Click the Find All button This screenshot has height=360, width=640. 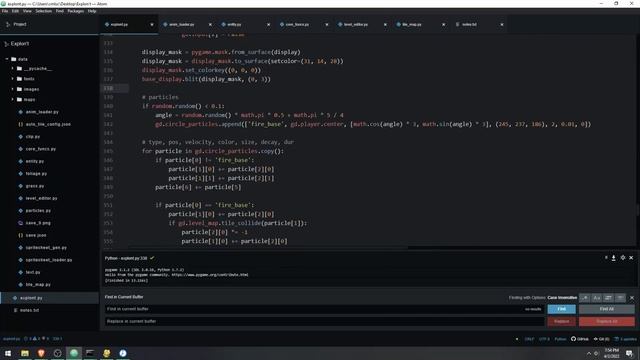pyautogui.click(x=607, y=309)
